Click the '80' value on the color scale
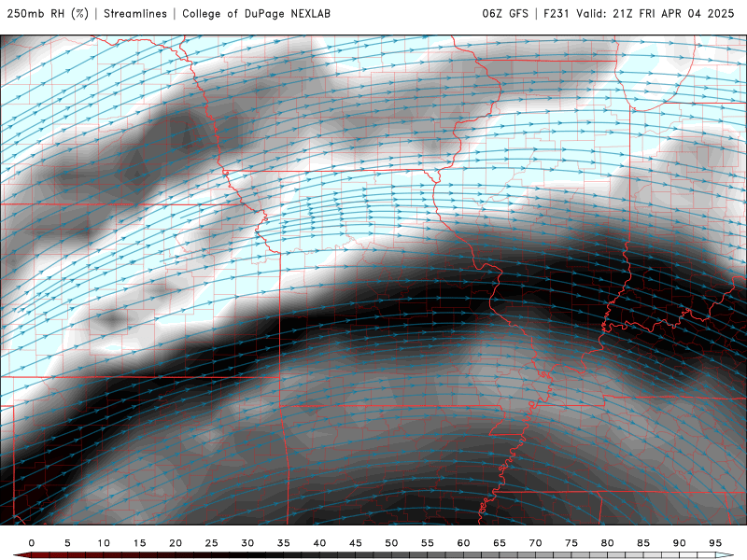 click(608, 543)
